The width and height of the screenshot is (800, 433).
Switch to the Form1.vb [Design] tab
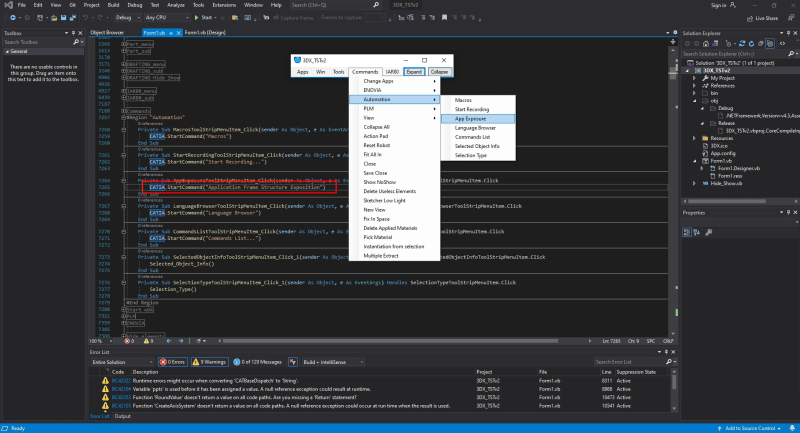pyautogui.click(x=205, y=33)
